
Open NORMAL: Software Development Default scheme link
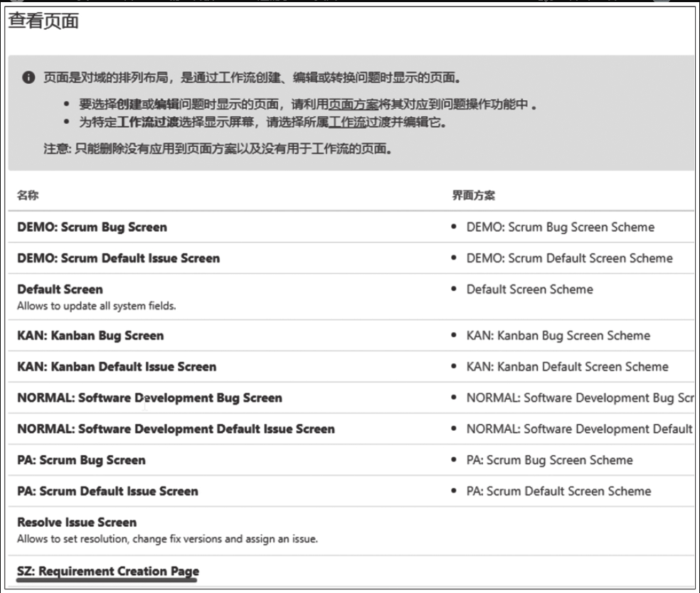(580, 429)
